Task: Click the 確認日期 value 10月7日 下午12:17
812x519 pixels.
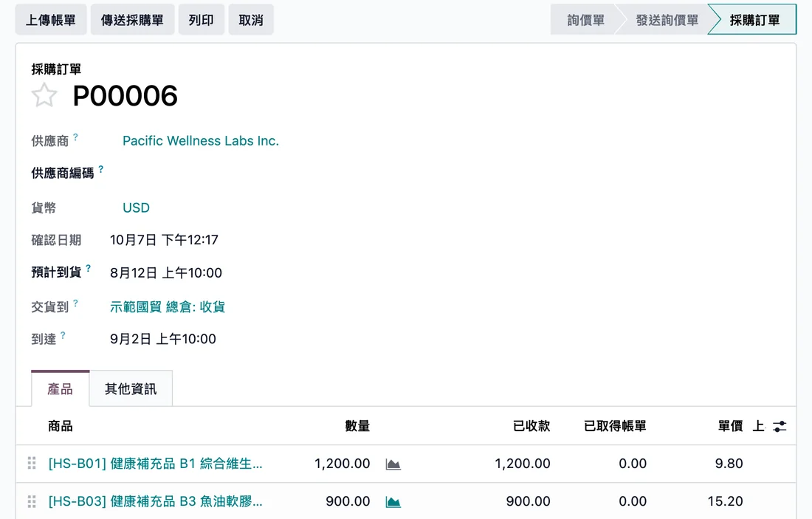Action: (164, 240)
